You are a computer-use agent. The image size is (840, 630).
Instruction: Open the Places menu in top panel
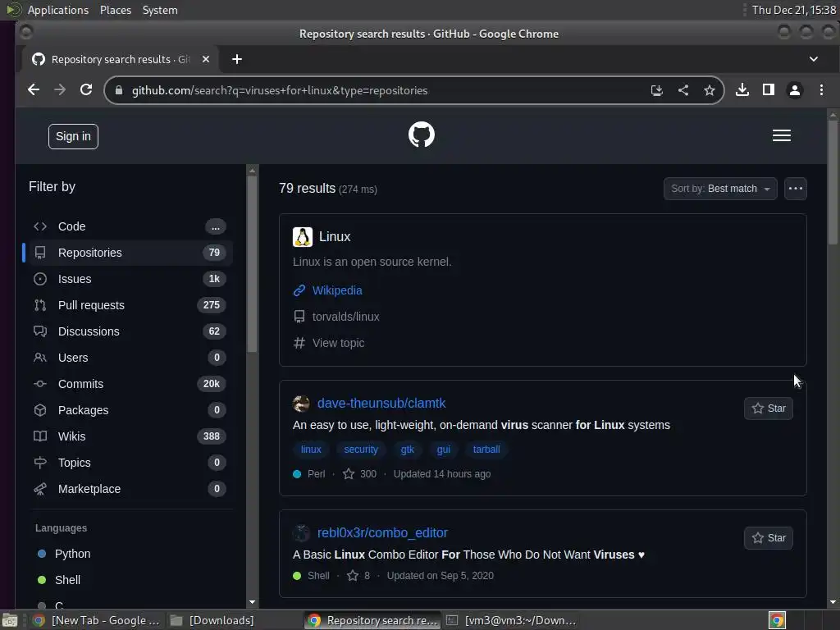point(115,10)
